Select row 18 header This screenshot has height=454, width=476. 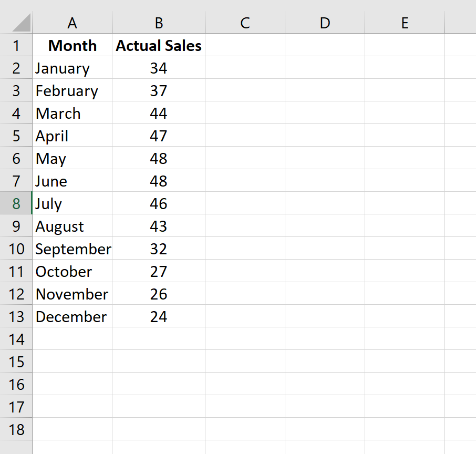click(16, 429)
